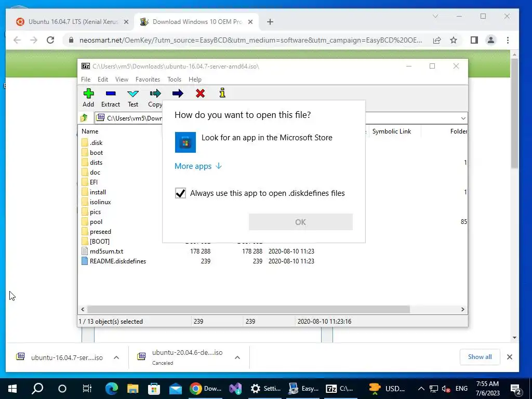
Task: Click Chrome page vertical scrollbar thumb
Action: (x=514, y=113)
